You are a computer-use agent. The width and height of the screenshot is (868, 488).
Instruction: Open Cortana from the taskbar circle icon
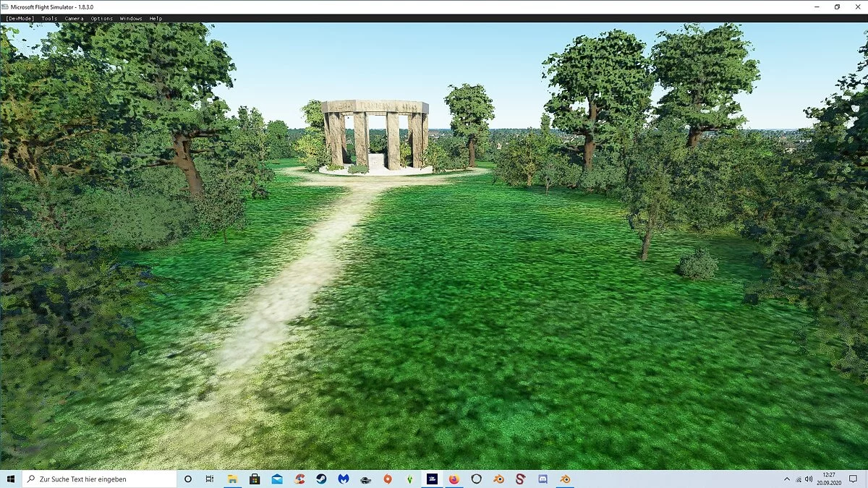[x=188, y=479]
